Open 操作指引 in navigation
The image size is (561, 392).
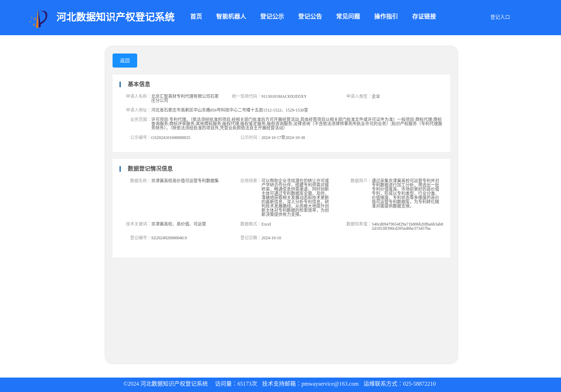386,17
